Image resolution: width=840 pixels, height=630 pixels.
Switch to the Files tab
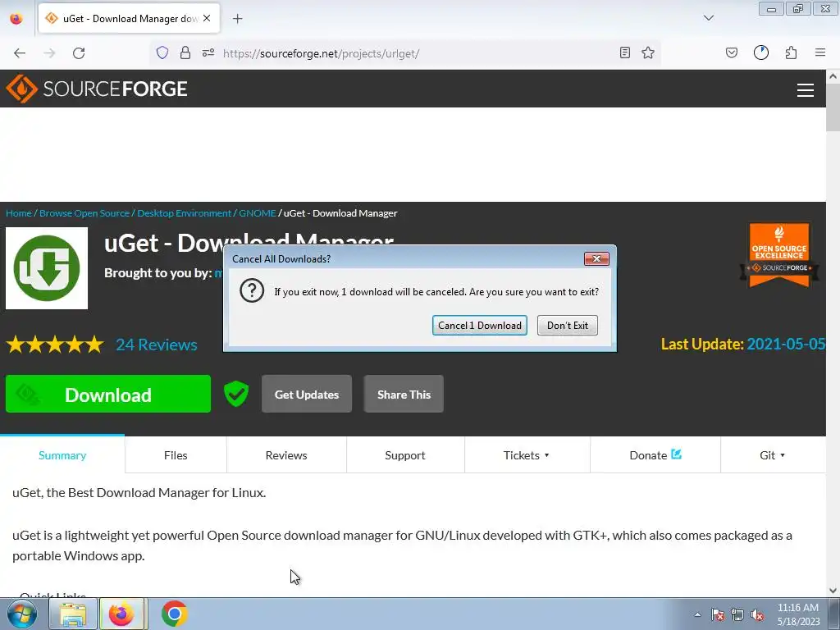(x=176, y=454)
